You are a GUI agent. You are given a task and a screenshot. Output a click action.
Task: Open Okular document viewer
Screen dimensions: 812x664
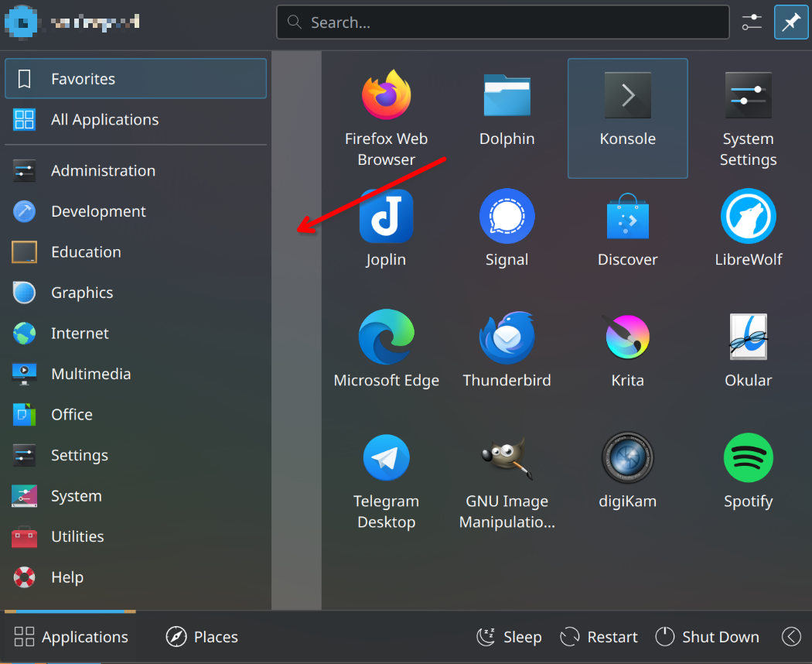point(748,349)
